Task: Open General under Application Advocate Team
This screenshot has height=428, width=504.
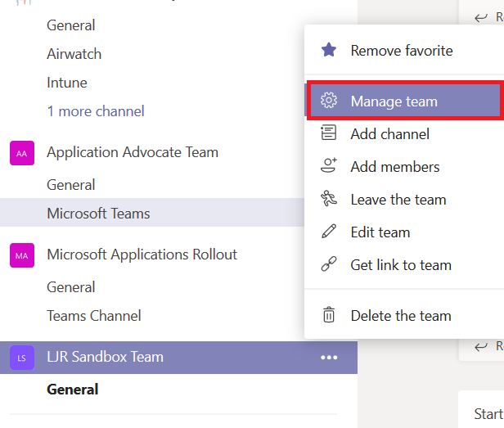Action: click(x=70, y=185)
